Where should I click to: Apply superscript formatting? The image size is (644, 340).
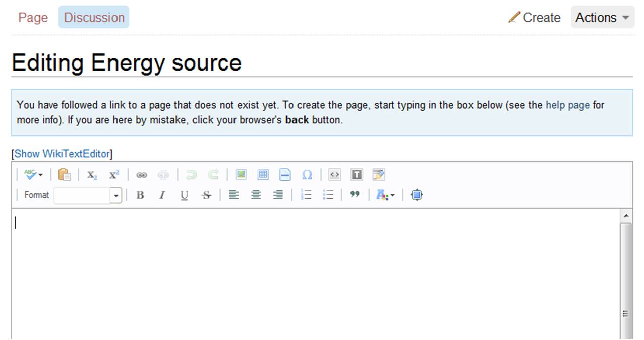pyautogui.click(x=114, y=175)
